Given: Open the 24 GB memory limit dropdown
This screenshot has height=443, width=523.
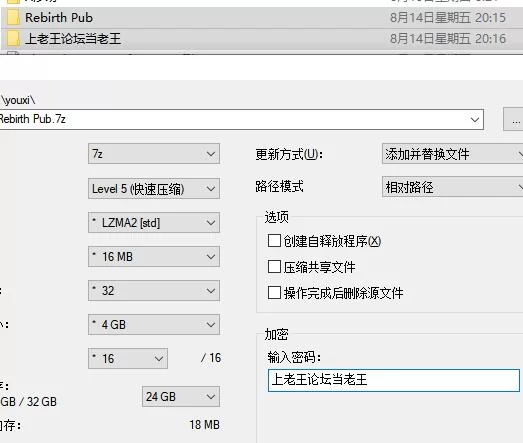Looking at the screenshot, I should 181,397.
